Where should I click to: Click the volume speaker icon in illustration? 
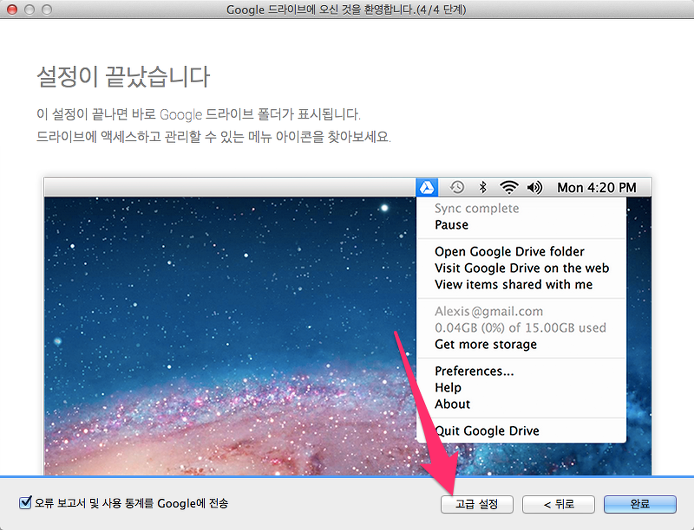(535, 188)
